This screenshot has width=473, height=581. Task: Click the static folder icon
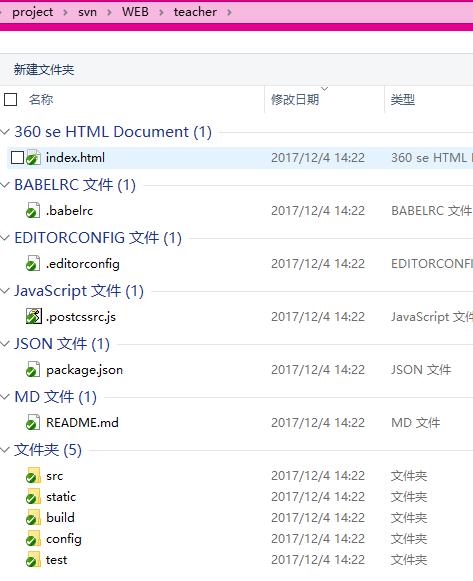[33, 497]
